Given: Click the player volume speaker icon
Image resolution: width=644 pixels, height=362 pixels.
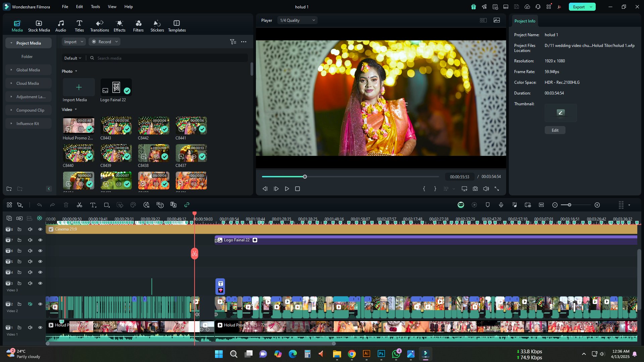Looking at the screenshot, I should click(x=486, y=189).
